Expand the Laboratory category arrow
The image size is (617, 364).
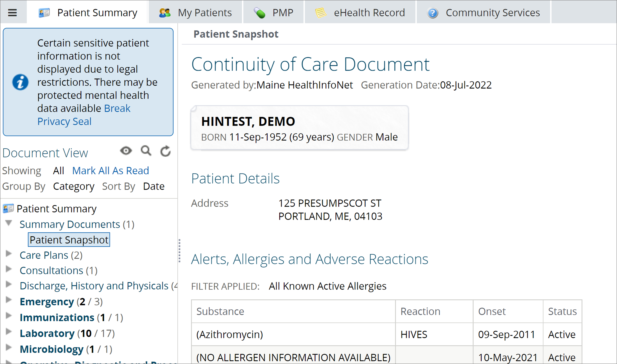click(9, 332)
